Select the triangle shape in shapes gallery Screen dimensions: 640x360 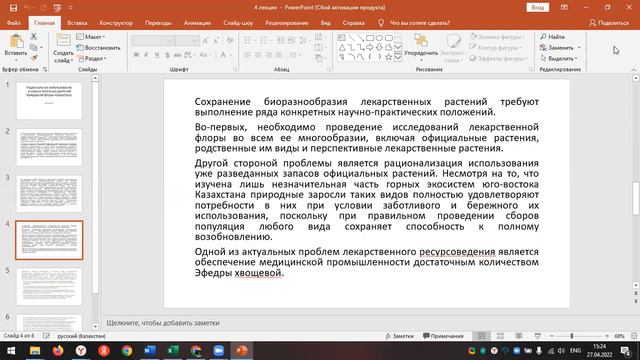click(342, 47)
